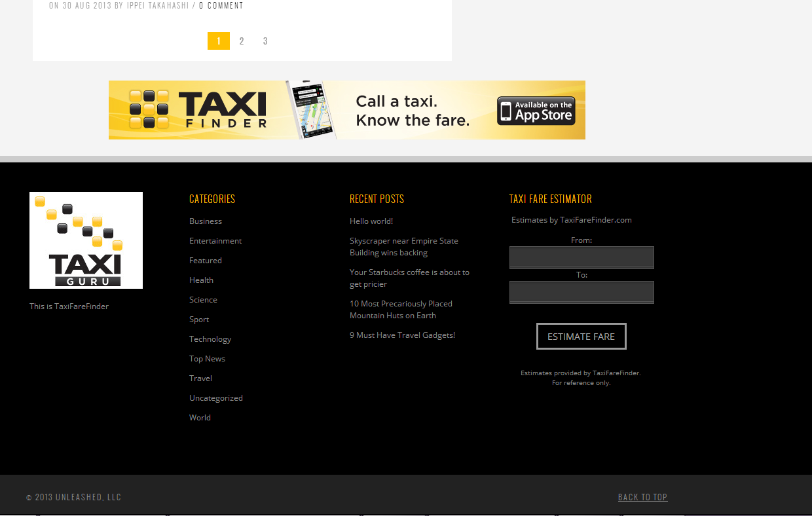This screenshot has height=516, width=812.
Task: Open the Taxi Finder banner ad
Action: pos(347,110)
